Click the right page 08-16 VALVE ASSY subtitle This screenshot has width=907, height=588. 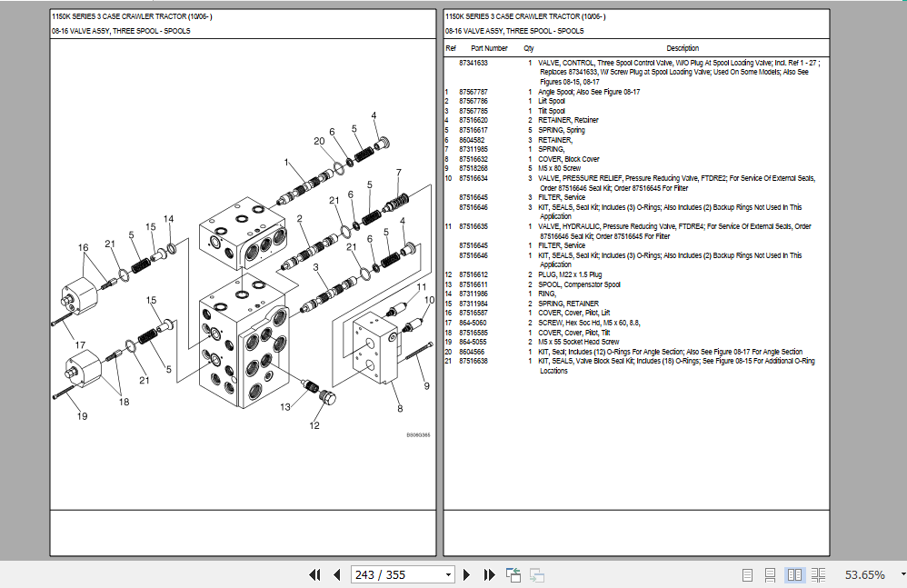click(514, 31)
